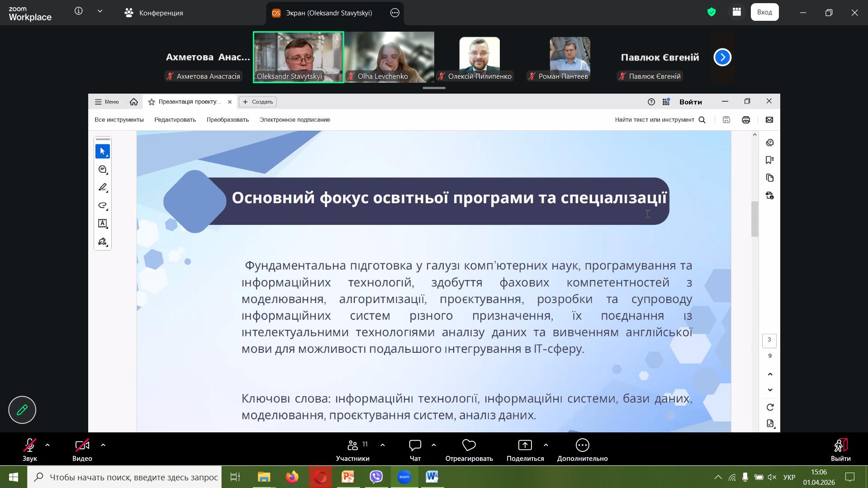Leave the meeting with the Exit icon

840,446
